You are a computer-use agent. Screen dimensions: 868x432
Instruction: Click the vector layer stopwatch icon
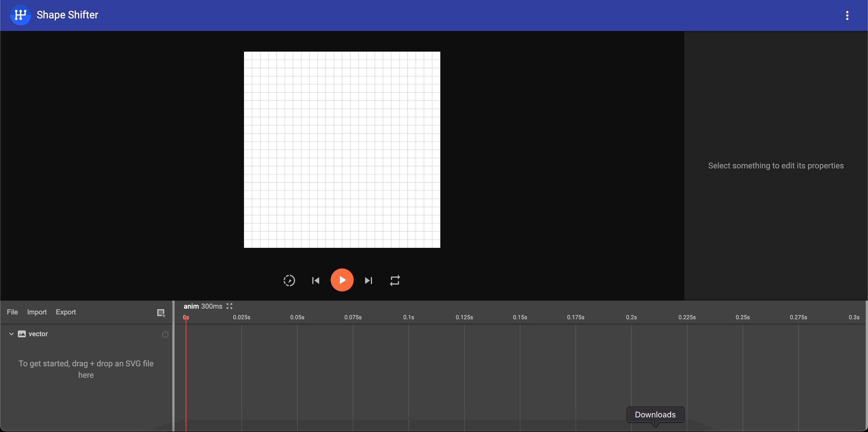click(165, 334)
